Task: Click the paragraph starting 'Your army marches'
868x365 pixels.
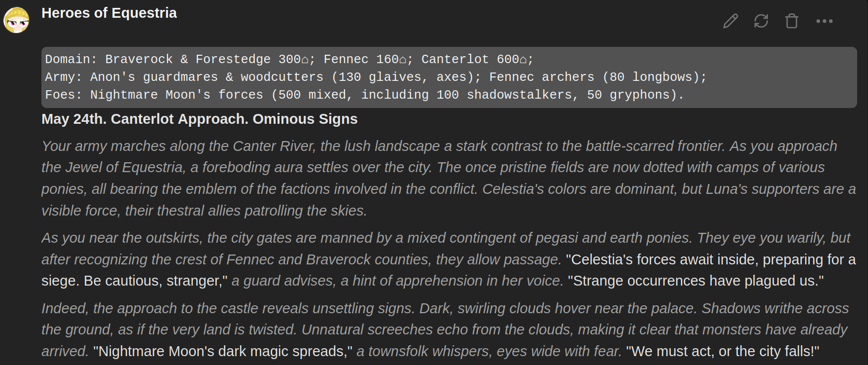Action: click(449, 178)
